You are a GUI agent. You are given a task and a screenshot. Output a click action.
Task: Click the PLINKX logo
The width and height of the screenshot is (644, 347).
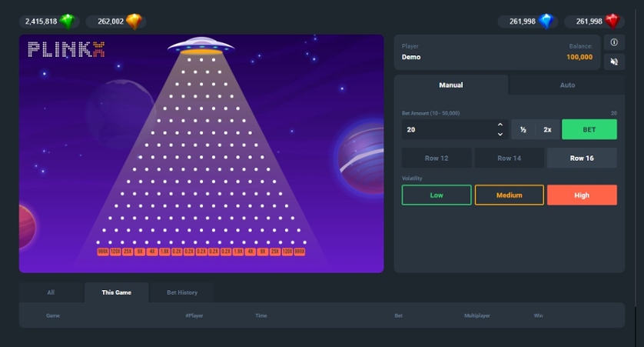(x=66, y=50)
